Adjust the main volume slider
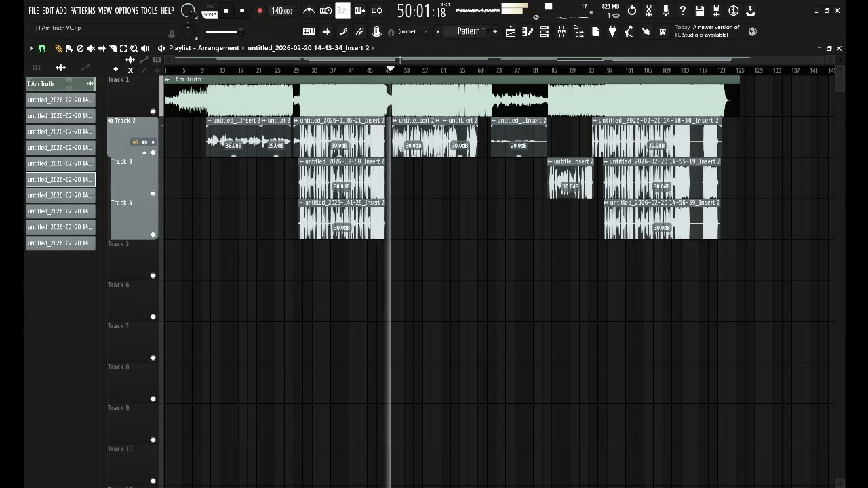 (x=222, y=32)
